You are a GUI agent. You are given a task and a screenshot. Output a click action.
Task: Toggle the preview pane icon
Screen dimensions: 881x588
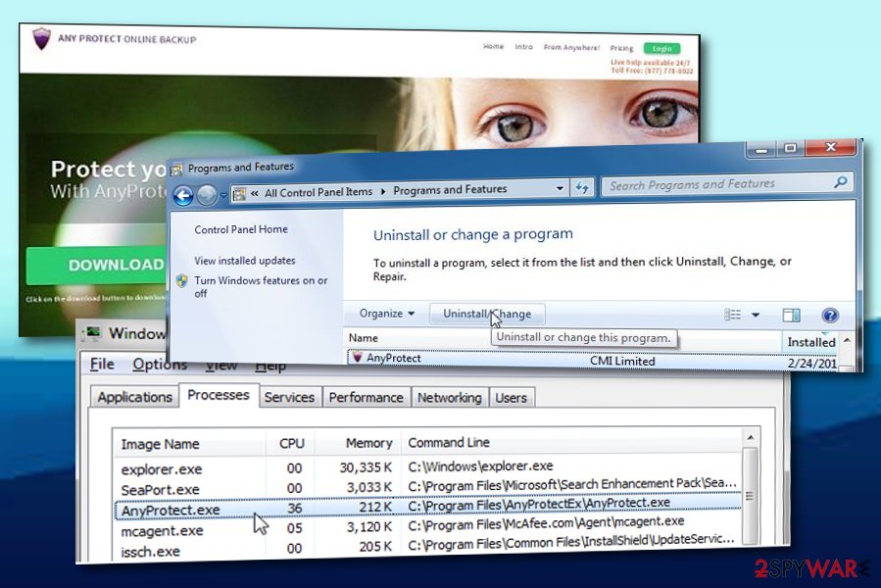(x=792, y=315)
